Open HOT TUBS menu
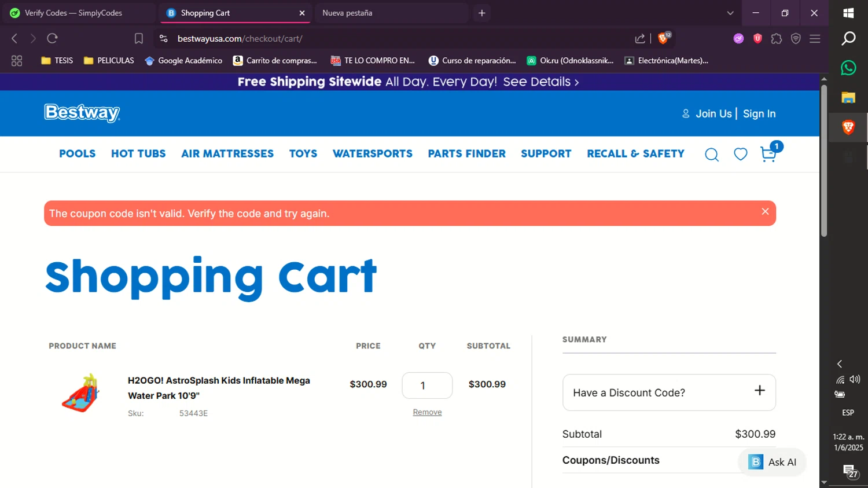868x488 pixels. tap(138, 153)
